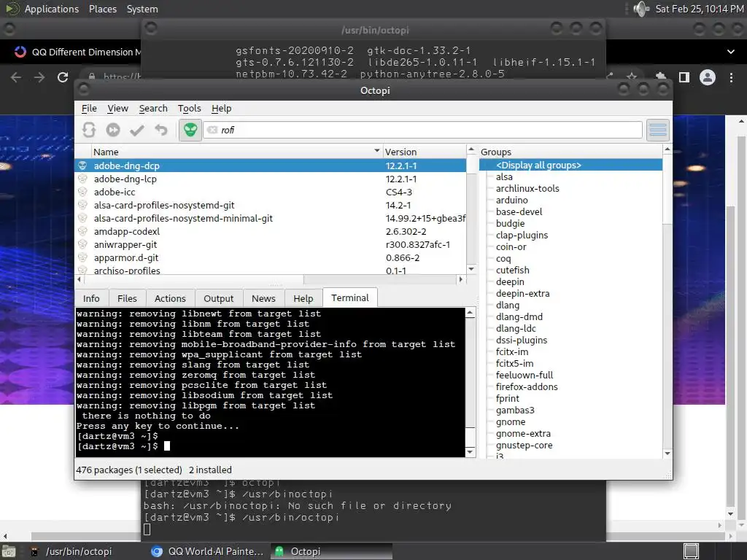Viewport: 747px width, 560px height.
Task: Click the undo/cancel toolbar icon
Action: pos(161,130)
